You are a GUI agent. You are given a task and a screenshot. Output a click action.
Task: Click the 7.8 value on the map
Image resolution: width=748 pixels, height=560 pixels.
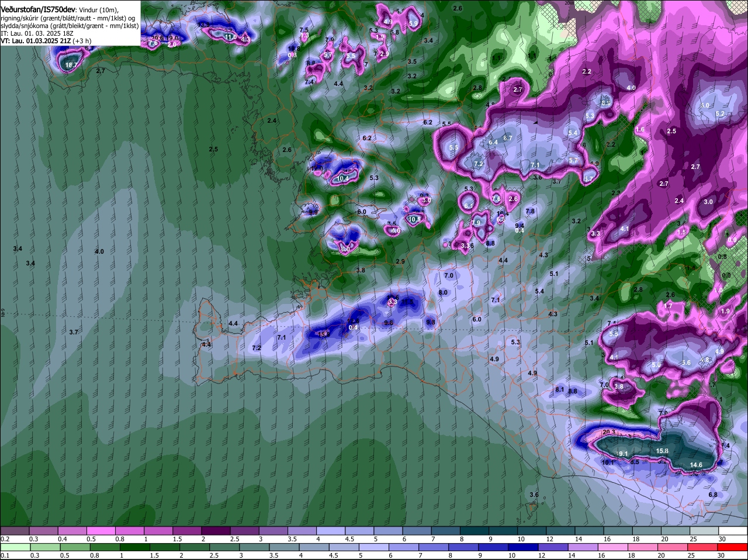pyautogui.click(x=530, y=211)
